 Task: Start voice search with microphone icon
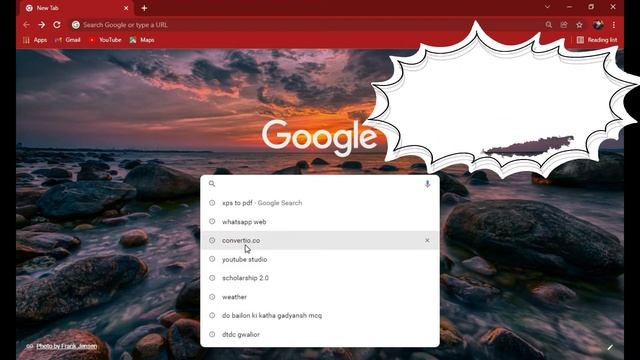tap(427, 184)
